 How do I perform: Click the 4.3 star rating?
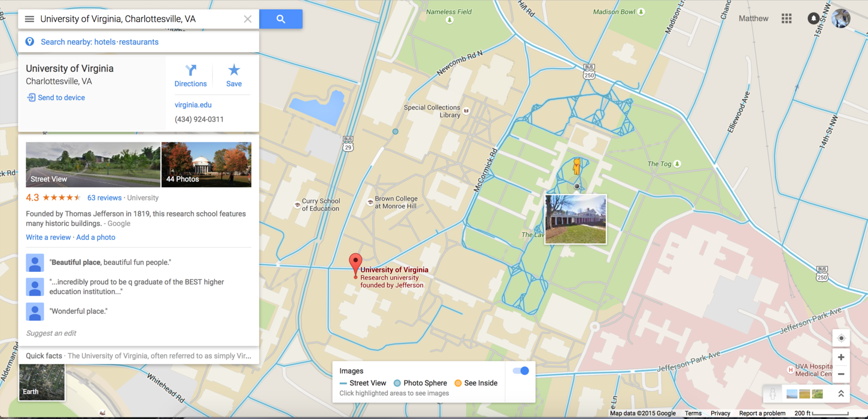(x=53, y=198)
